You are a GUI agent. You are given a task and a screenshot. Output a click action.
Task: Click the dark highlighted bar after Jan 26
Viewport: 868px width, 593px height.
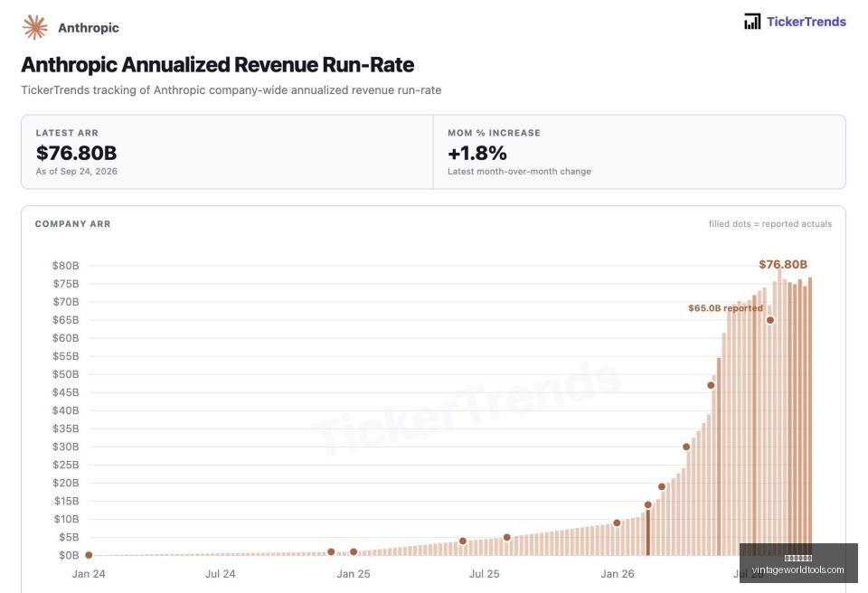[x=648, y=532]
